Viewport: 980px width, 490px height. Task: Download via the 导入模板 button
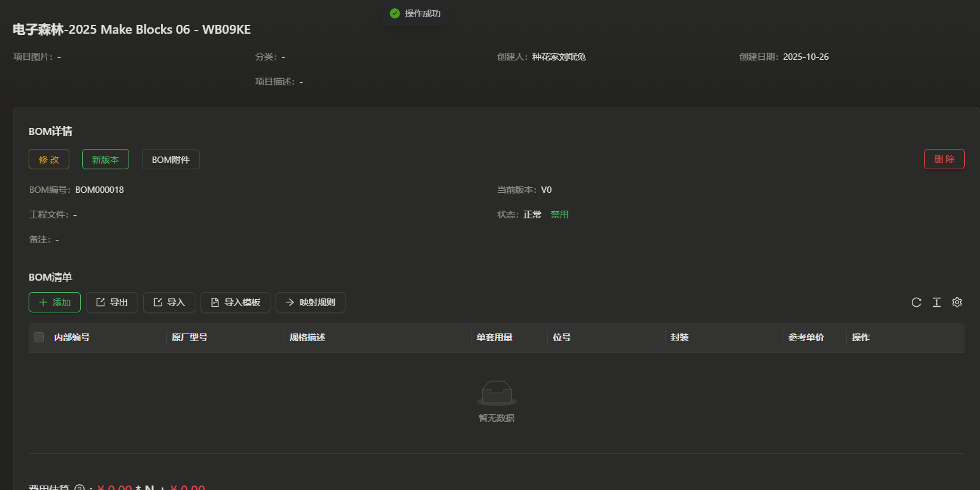pyautogui.click(x=235, y=302)
